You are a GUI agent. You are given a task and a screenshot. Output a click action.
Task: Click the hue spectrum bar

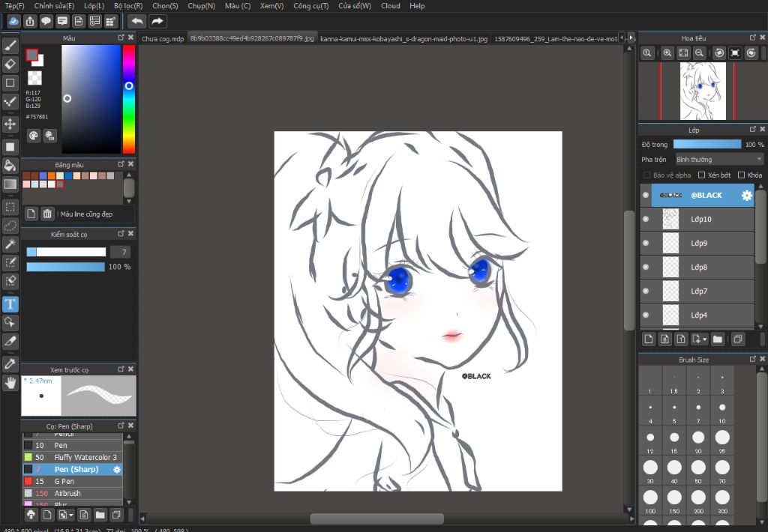click(x=129, y=99)
